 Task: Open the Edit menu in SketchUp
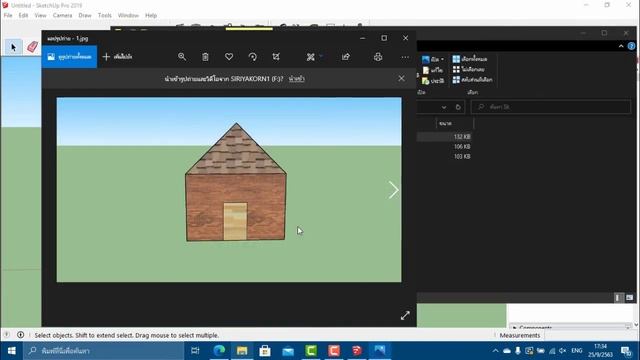23,15
